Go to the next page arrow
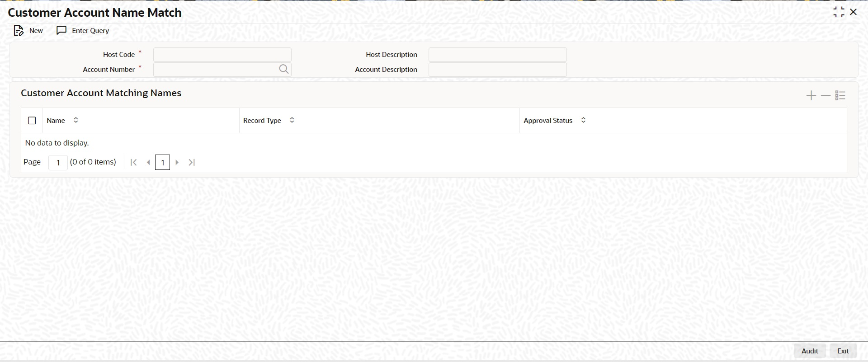 [177, 162]
